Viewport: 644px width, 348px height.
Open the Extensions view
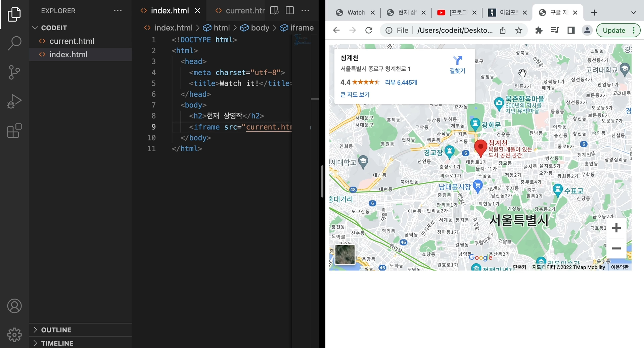[14, 131]
